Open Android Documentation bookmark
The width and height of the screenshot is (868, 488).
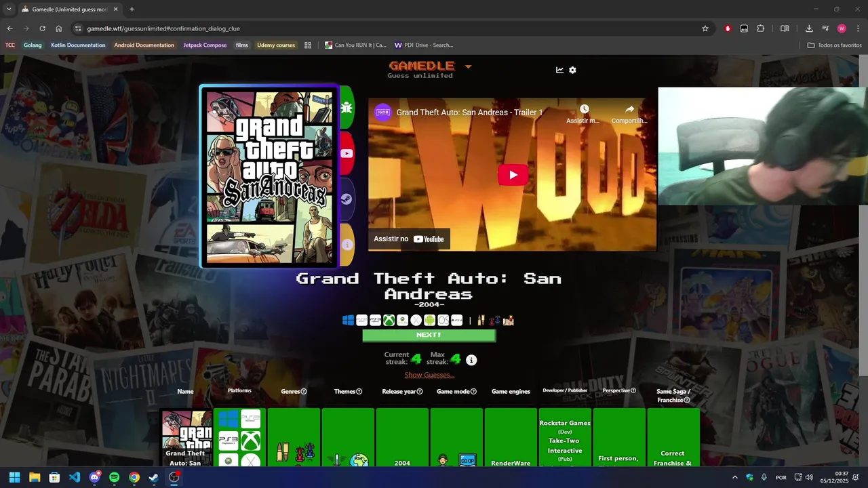pyautogui.click(x=144, y=45)
